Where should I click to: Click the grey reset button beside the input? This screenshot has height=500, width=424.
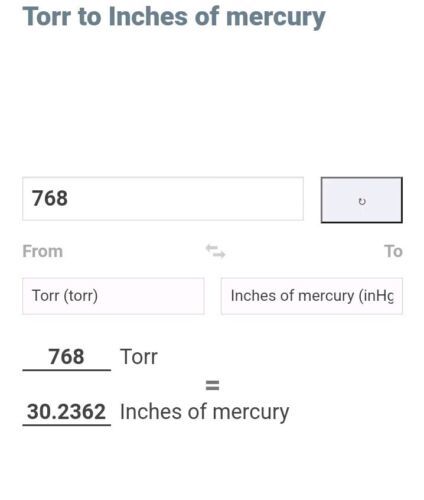pyautogui.click(x=362, y=200)
